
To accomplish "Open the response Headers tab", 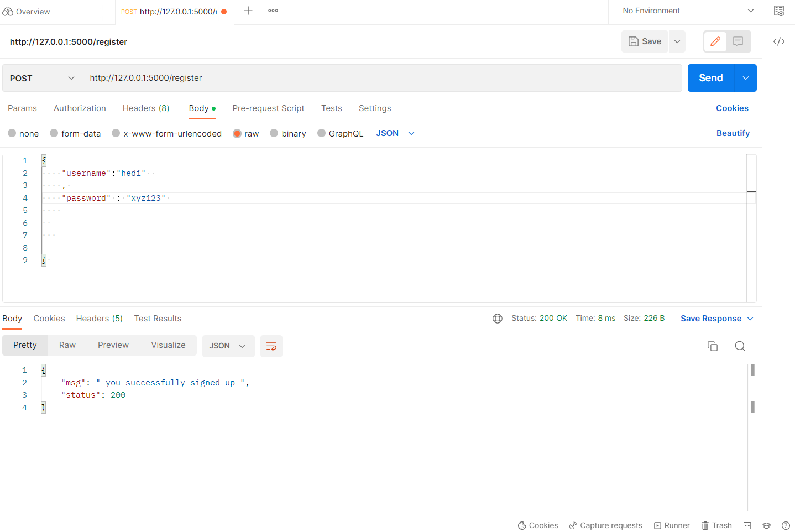I will click(x=99, y=318).
